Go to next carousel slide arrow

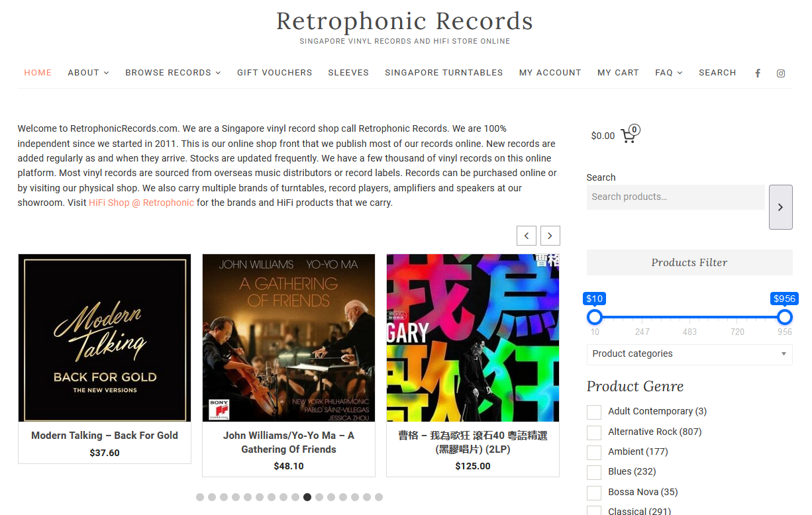[550, 236]
